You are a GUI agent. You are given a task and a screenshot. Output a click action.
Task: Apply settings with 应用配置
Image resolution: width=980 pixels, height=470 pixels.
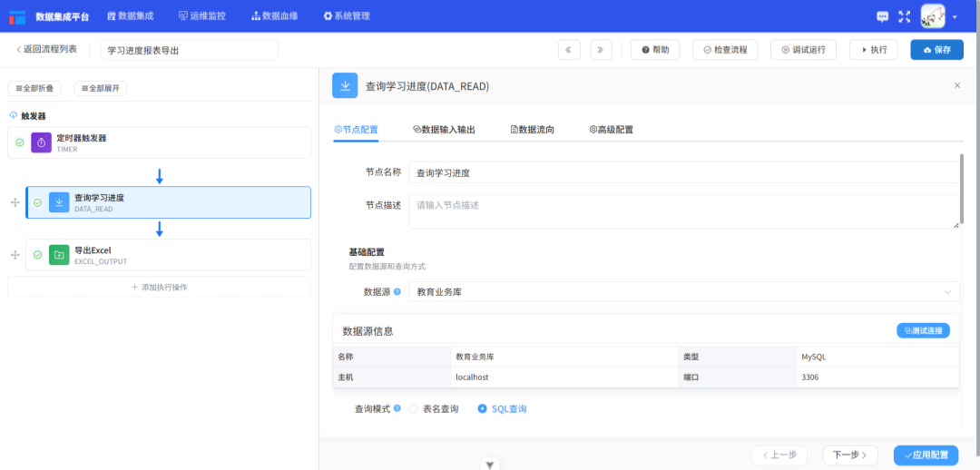click(926, 455)
